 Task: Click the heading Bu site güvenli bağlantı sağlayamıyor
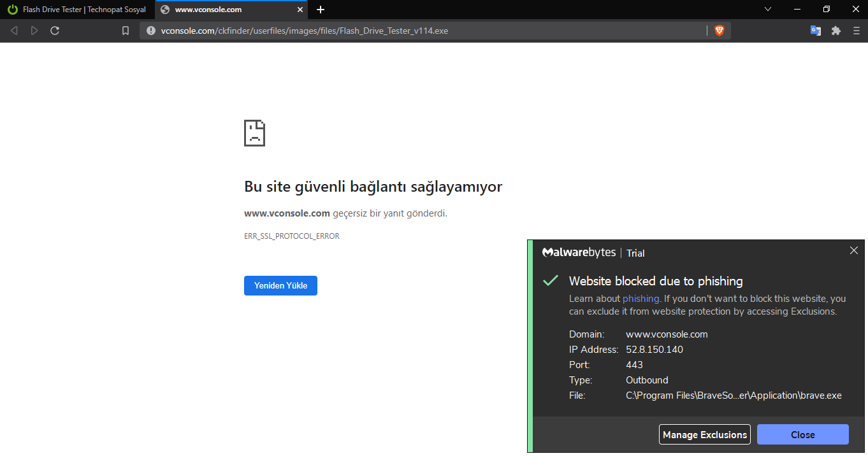click(x=373, y=187)
